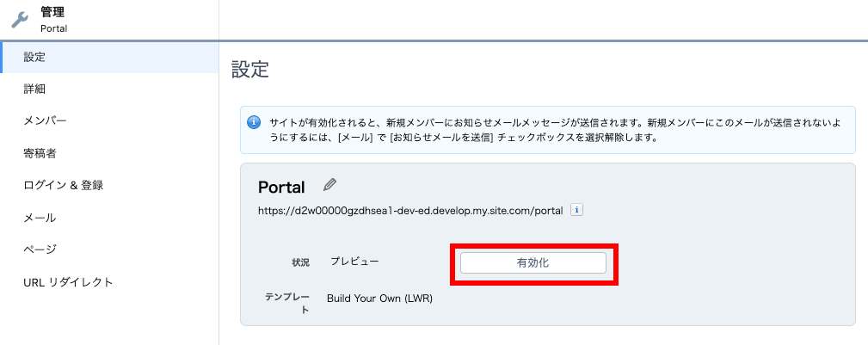Click the 管理 title in the header
The height and width of the screenshot is (345, 868).
(x=52, y=12)
